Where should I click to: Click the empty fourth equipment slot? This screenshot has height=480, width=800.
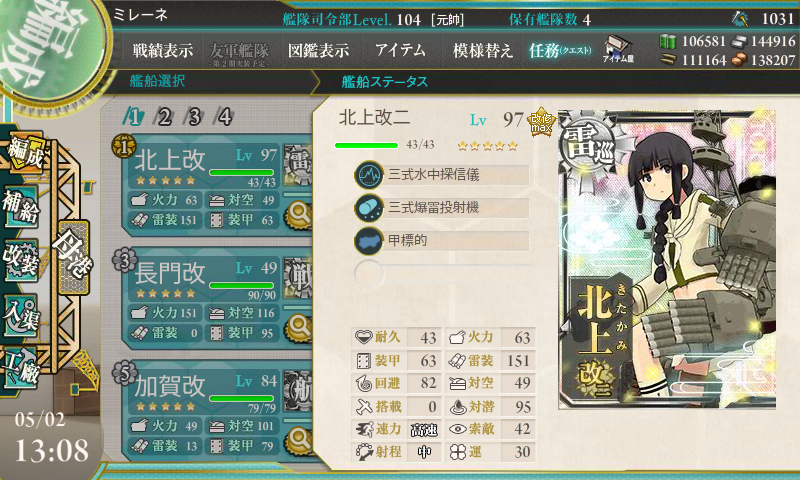(x=442, y=273)
